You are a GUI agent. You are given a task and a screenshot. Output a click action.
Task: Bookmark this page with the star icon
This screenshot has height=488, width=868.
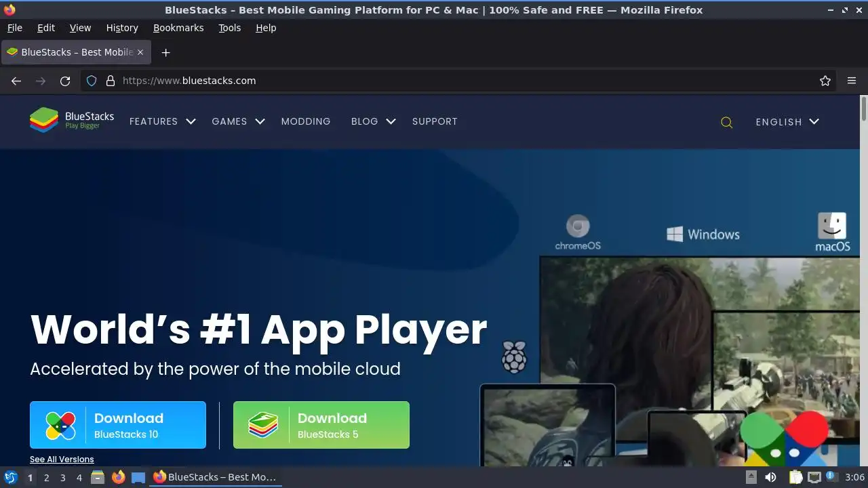(825, 81)
